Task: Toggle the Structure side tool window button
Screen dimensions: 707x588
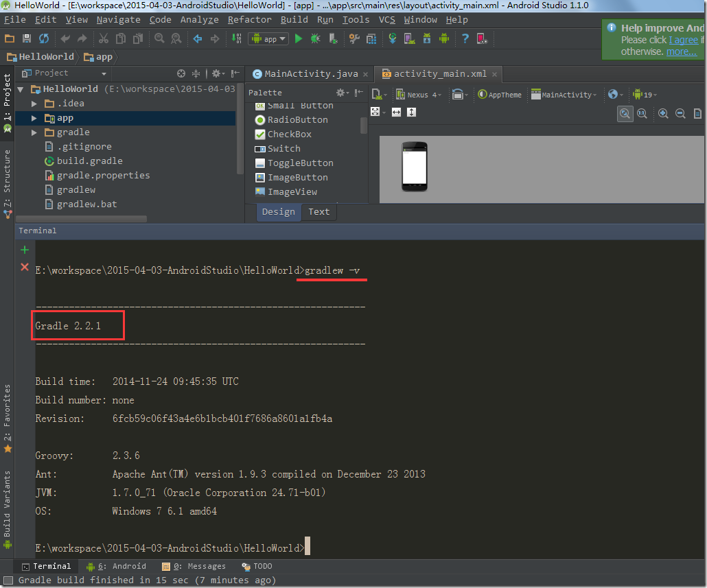Action: [8, 184]
